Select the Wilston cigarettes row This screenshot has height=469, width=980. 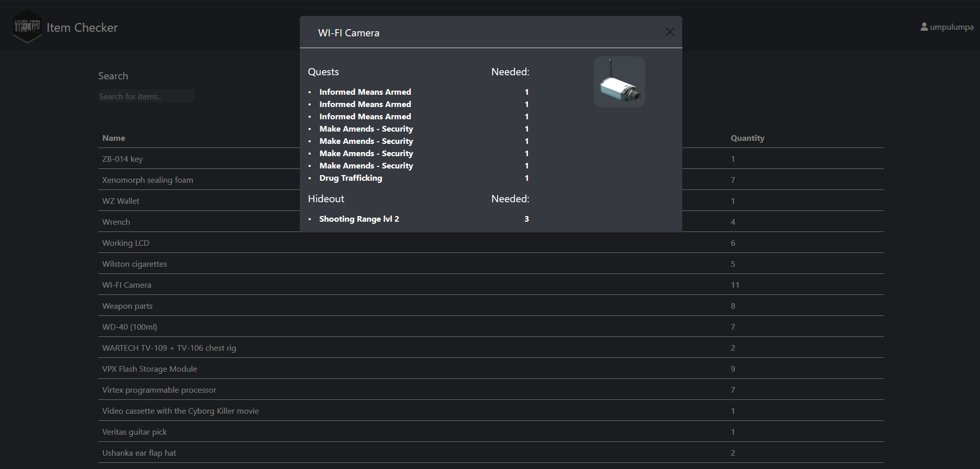pyautogui.click(x=135, y=264)
